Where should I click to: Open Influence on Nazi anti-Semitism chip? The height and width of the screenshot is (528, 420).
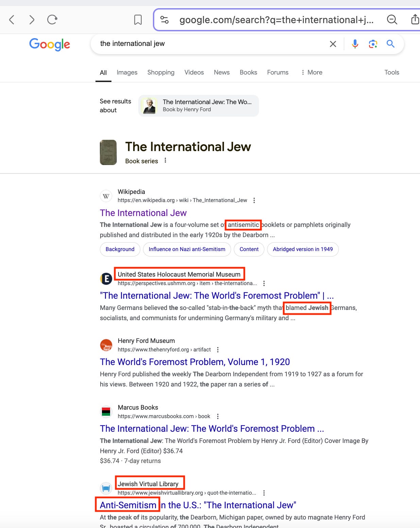[187, 249]
